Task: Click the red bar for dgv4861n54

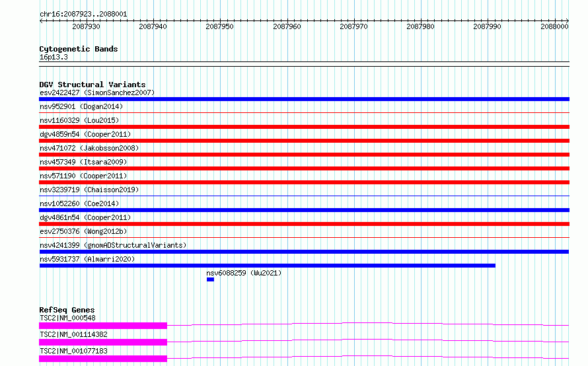Action: click(304, 224)
